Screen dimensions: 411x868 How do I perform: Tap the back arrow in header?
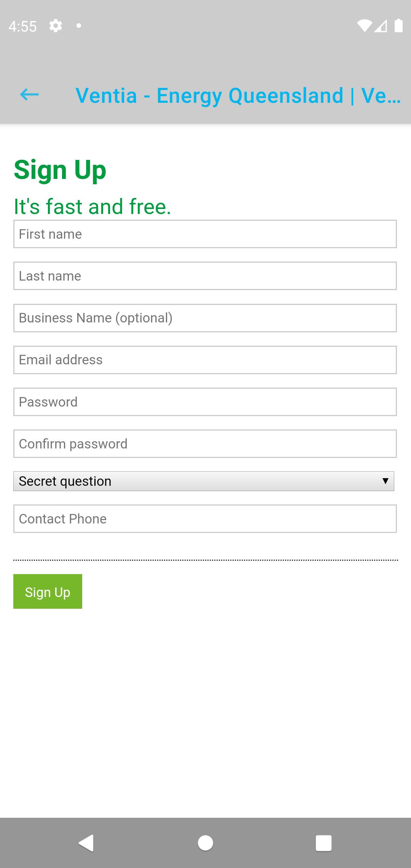tap(29, 94)
